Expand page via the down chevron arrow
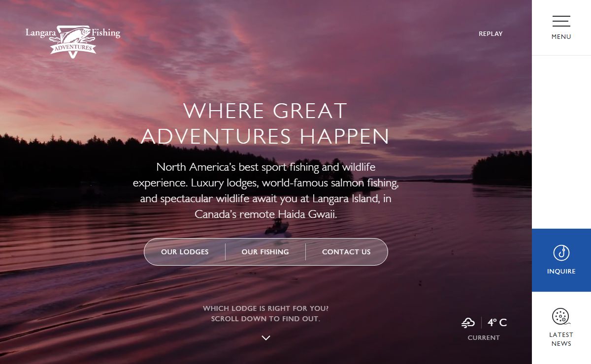Viewport: 591px width, 364px height. click(x=266, y=338)
